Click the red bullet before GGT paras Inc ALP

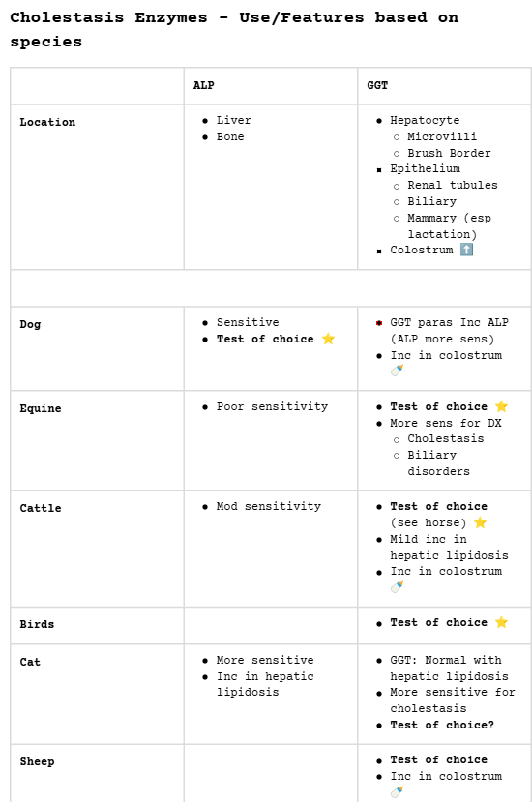pyautogui.click(x=379, y=323)
